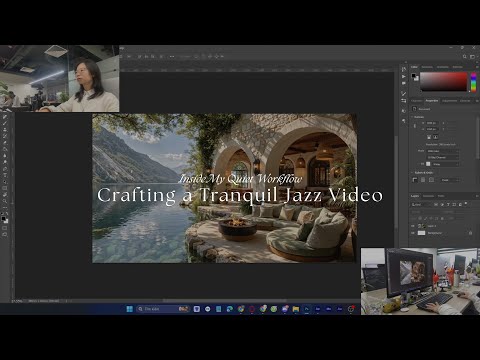The height and width of the screenshot is (360, 480).
Task: Click the swap foreground/background colors arrow
Action: 7,213
